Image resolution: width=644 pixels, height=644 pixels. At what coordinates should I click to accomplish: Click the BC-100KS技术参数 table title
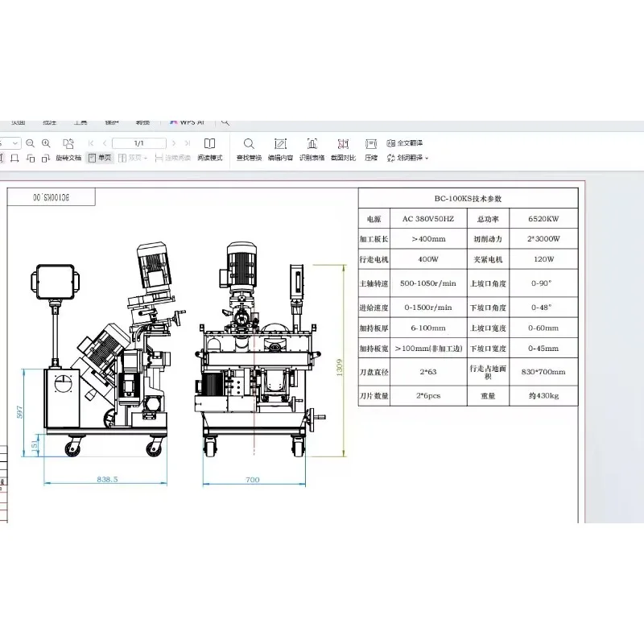(469, 198)
